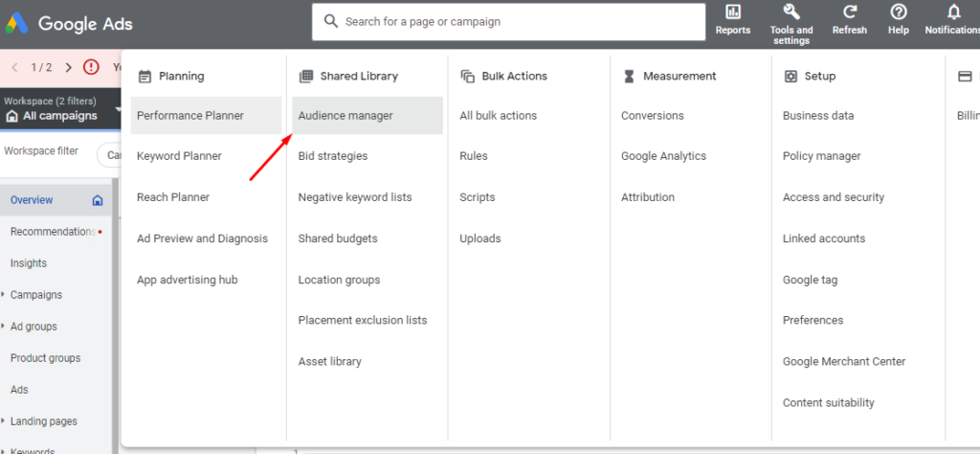The image size is (980, 454).
Task: Open Access and security
Action: (834, 197)
